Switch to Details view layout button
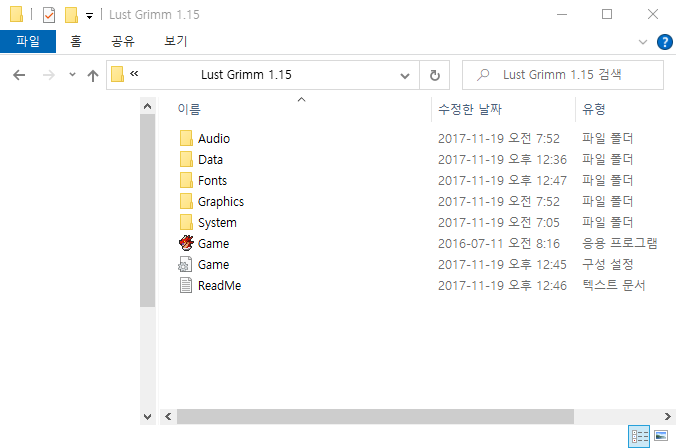This screenshot has width=676, height=448. click(x=637, y=435)
